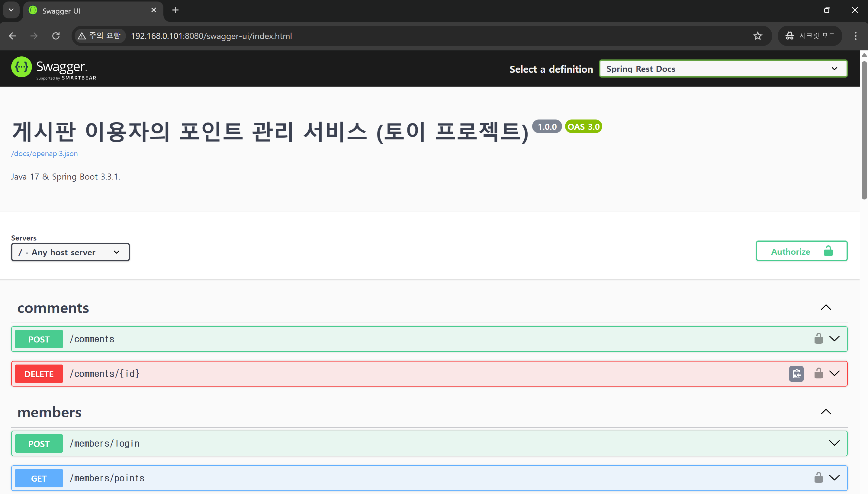Image resolution: width=868 pixels, height=494 pixels.
Task: Click the vertical page scrollbar thumb
Action: click(864, 130)
